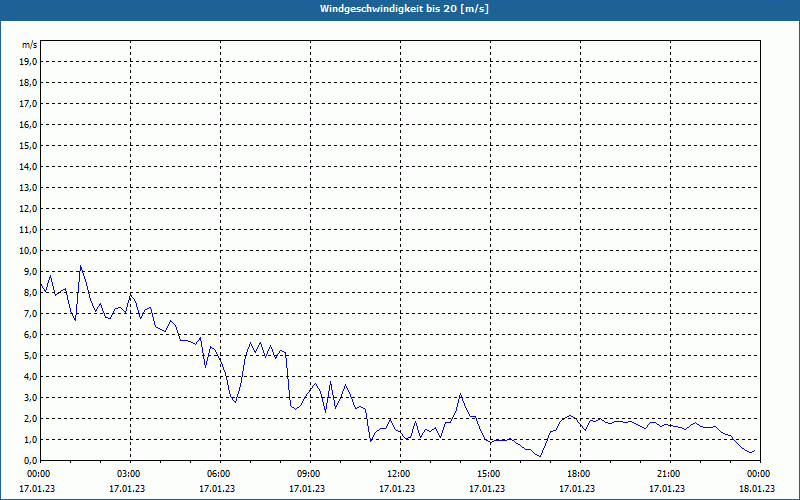Image resolution: width=800 pixels, height=500 pixels.
Task: Click the y-axis value '6,0'
Action: click(x=30, y=334)
